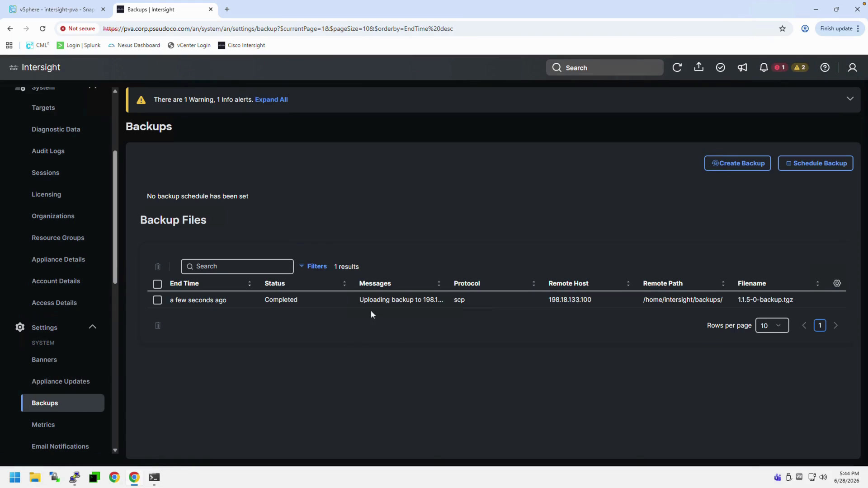Go to Appliance Updates in sidebar
The width and height of the screenshot is (868, 488).
[61, 381]
